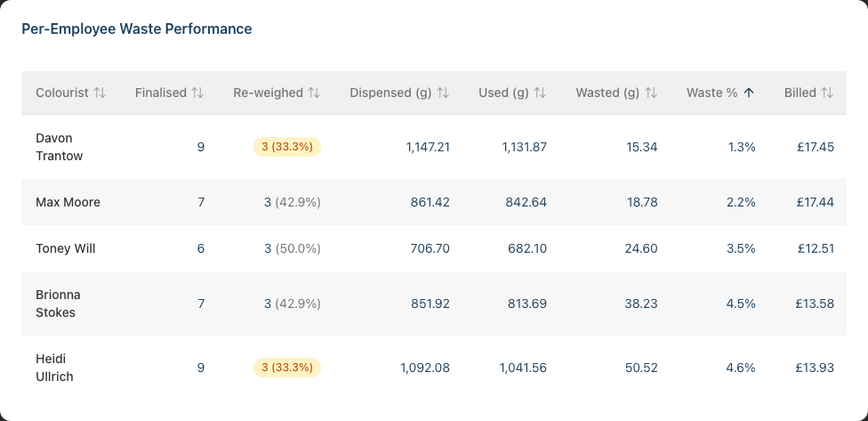
Task: Sort by Dispensed (g) arrows icon
Action: [x=443, y=93]
